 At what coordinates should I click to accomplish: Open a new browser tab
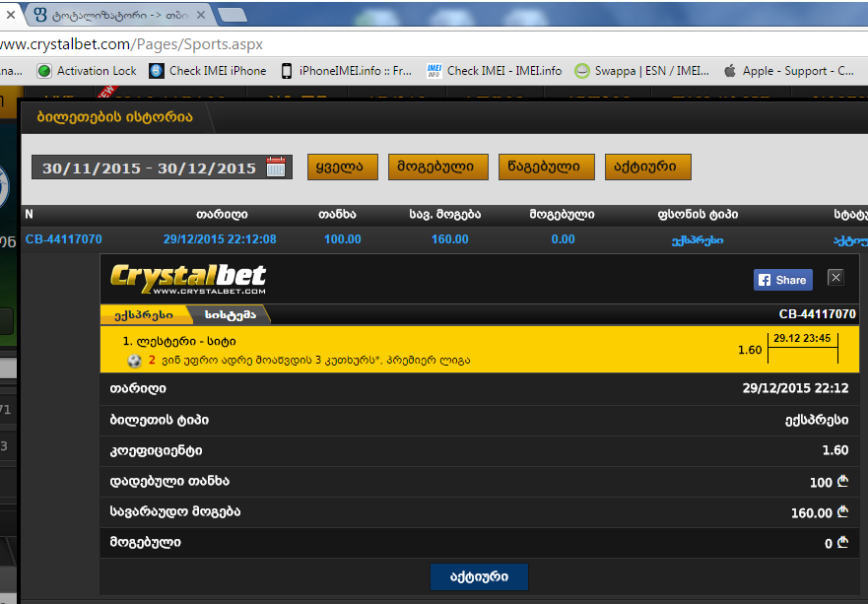(x=233, y=16)
